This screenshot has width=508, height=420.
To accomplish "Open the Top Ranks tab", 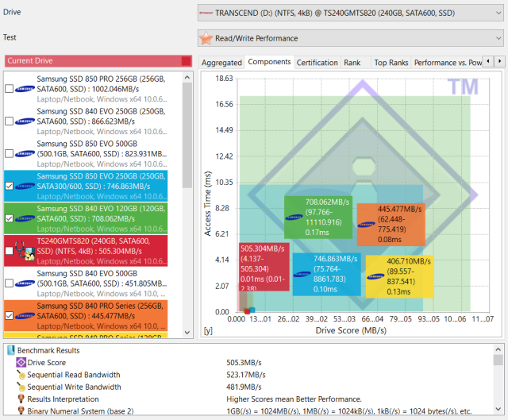I will click(391, 62).
